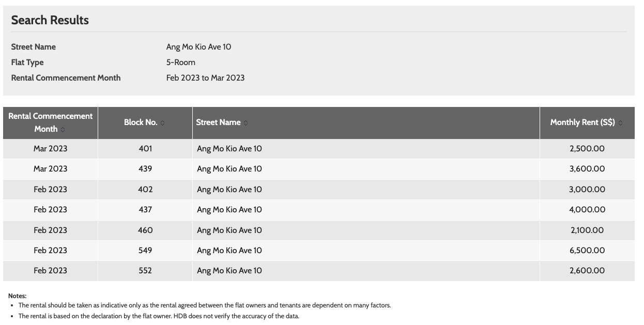Click the Block No. sort arrows
Image resolution: width=644 pixels, height=325 pixels.
pyautogui.click(x=162, y=123)
